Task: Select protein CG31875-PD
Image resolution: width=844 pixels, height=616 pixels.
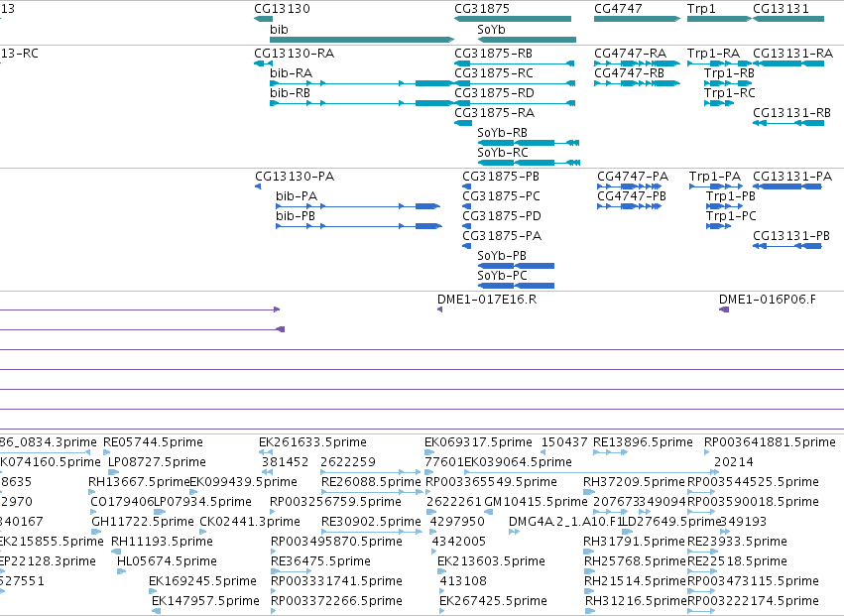Action: click(467, 226)
